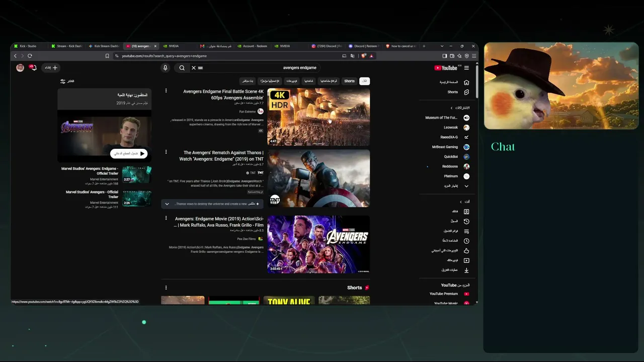This screenshot has width=644, height=362.
Task: Open the 'Avengers Endgame Final Battle Scene 4K' title
Action: click(223, 95)
